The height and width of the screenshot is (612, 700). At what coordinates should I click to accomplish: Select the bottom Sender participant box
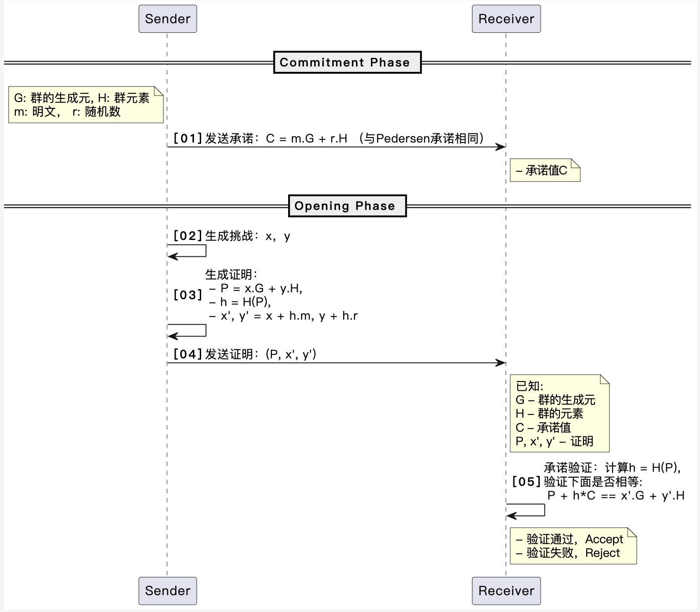[167, 591]
